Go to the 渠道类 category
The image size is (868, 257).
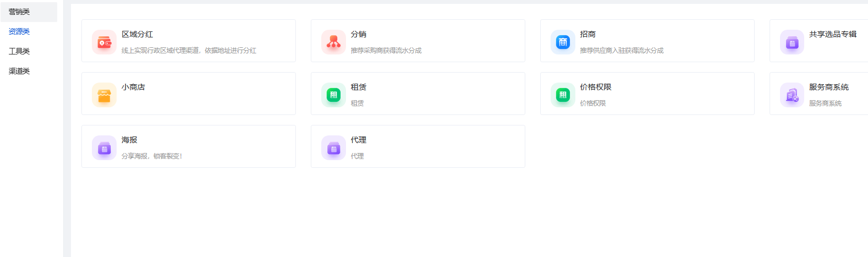pos(19,71)
